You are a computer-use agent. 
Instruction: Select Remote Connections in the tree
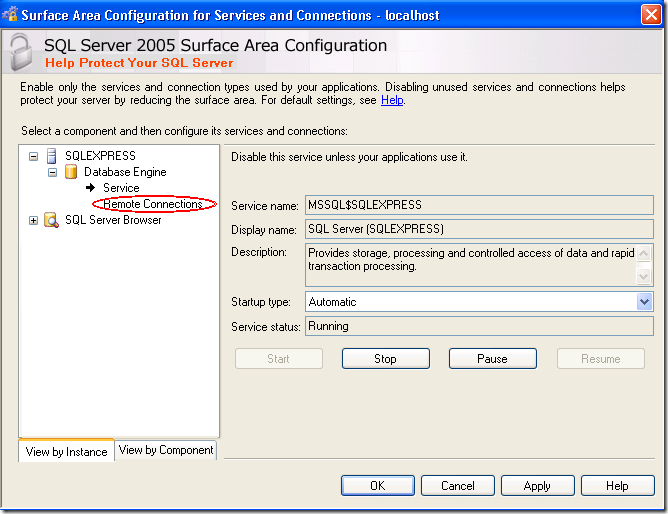pyautogui.click(x=153, y=204)
